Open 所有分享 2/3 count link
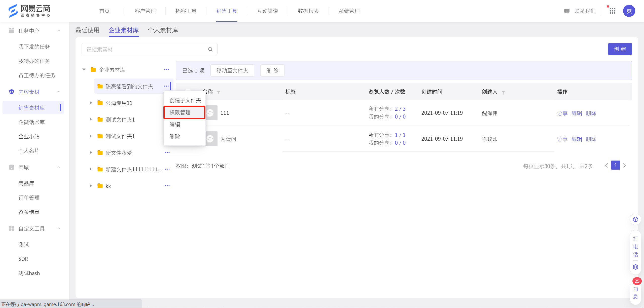Viewport: 644px width, 308px height. point(400,109)
